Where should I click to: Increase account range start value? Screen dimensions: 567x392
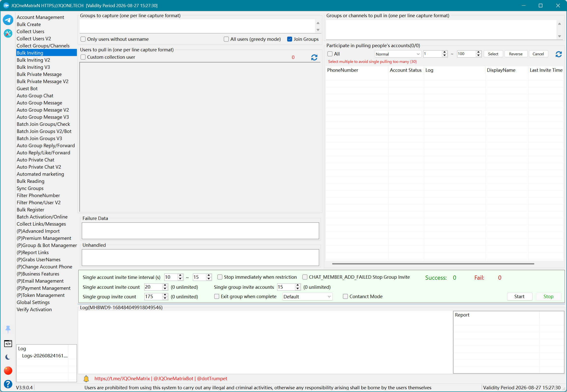point(444,52)
